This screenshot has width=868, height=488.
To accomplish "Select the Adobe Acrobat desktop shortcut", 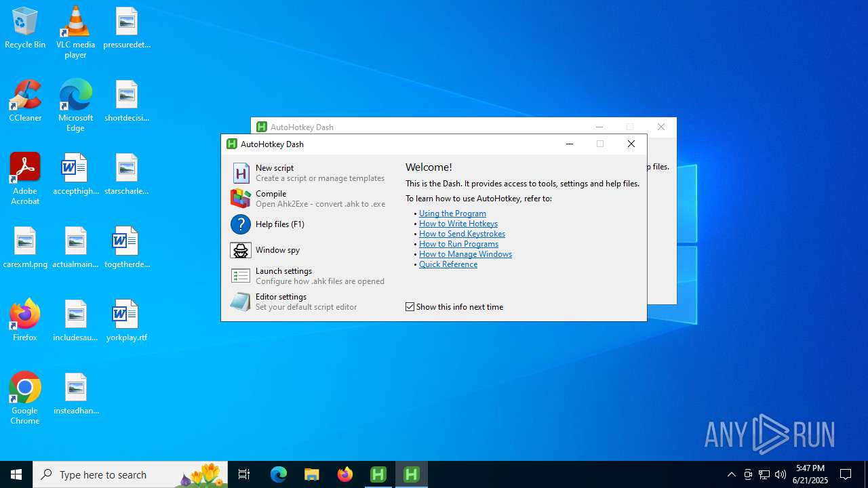I will 25,179.
